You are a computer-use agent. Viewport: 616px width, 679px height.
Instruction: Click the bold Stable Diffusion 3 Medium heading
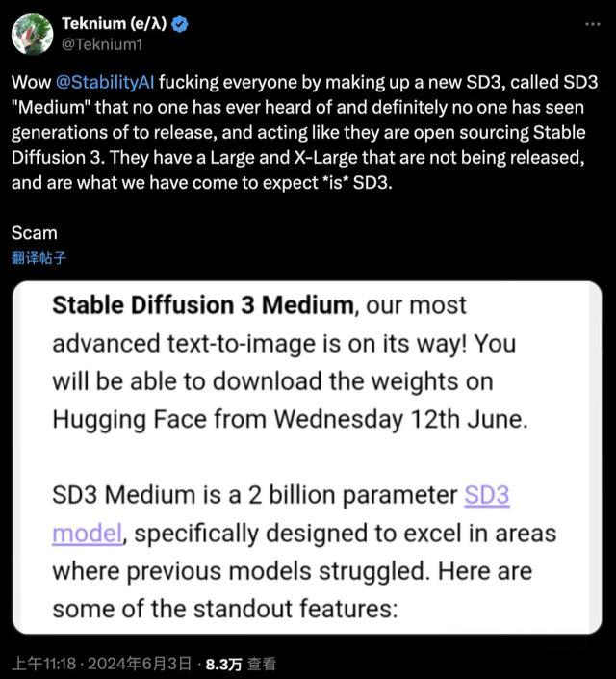[203, 305]
